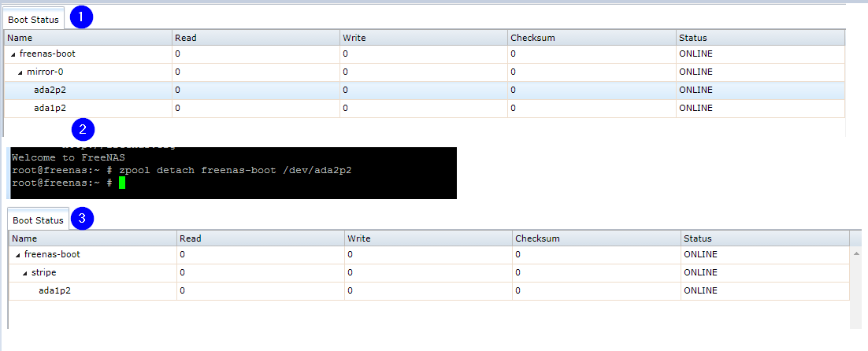Click the 'zpool detach freenas-boot /dev/ada2p2' command line
Image resolution: width=868 pixels, height=351 pixels.
pos(236,170)
